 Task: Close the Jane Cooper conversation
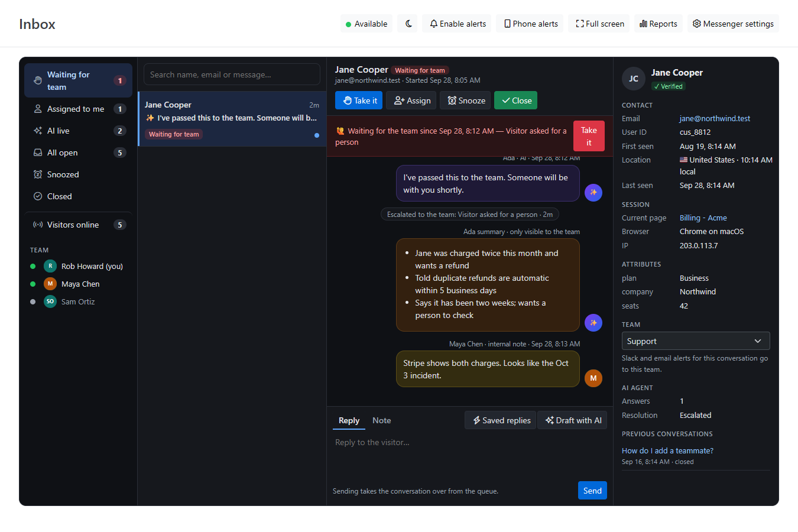[515, 100]
